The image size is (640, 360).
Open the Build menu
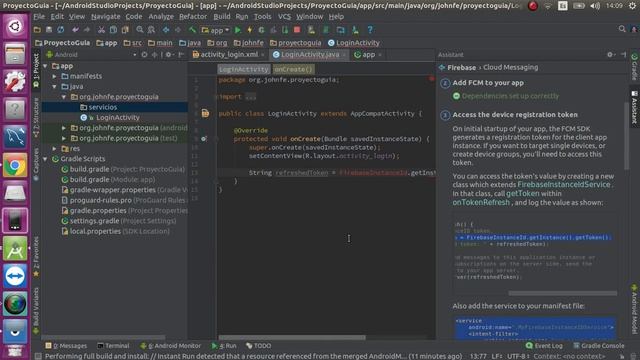(x=222, y=17)
